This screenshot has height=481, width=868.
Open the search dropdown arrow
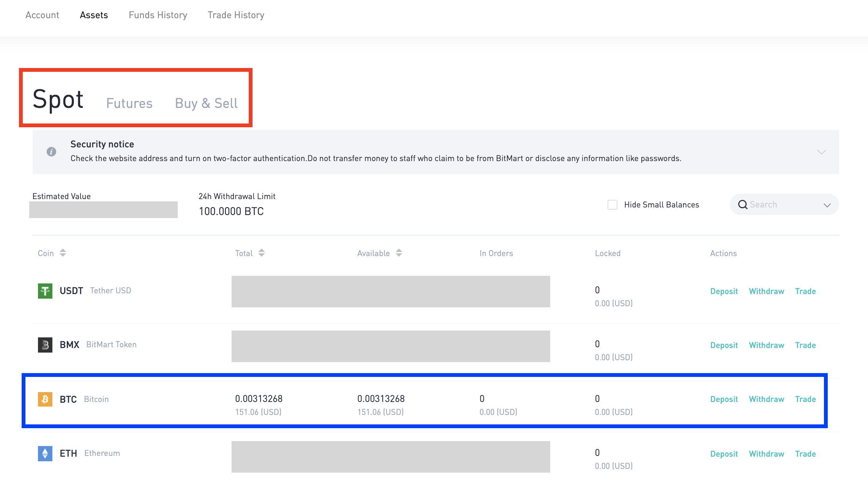tap(827, 205)
